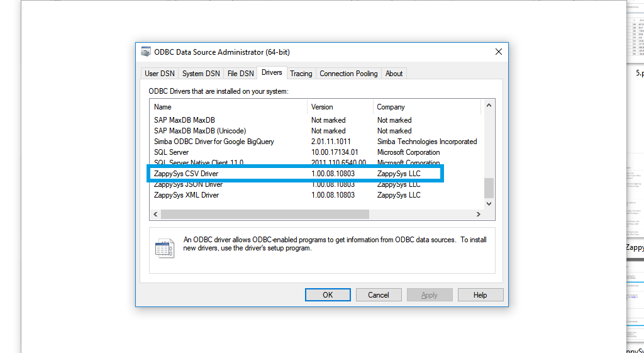Click the Help button
Image resolution: width=644 pixels, height=353 pixels.
click(x=480, y=295)
